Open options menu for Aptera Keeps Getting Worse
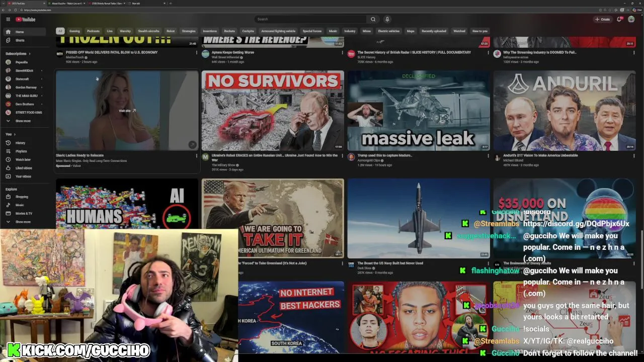Viewport: 644px width, 362px height. pyautogui.click(x=342, y=53)
